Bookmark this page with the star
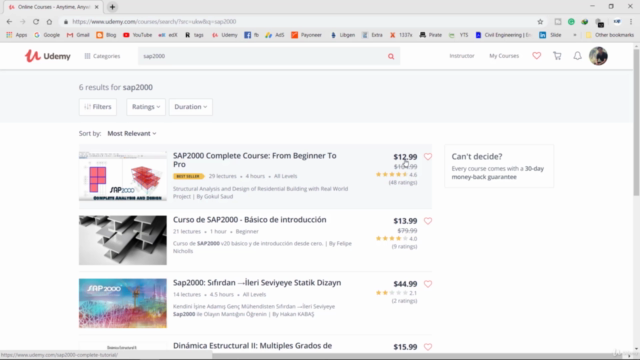 click(540, 22)
